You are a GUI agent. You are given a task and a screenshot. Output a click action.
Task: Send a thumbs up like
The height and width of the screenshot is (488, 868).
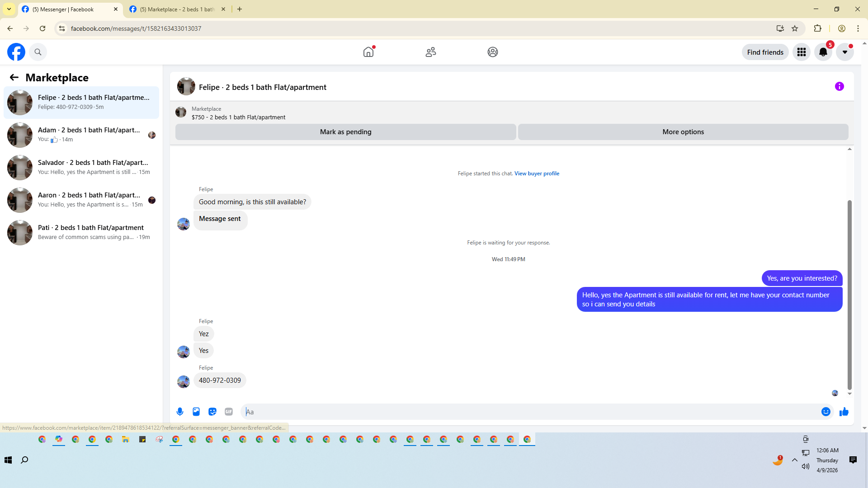pyautogui.click(x=844, y=412)
